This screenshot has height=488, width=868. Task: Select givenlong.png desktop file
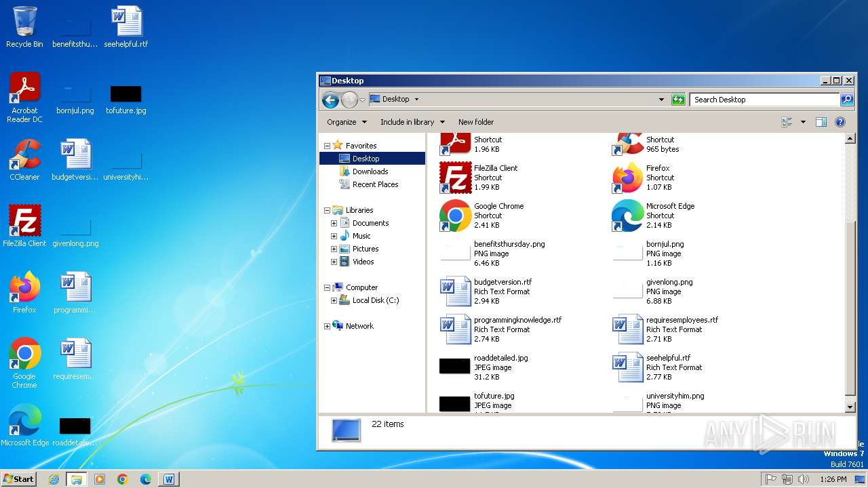click(x=75, y=232)
